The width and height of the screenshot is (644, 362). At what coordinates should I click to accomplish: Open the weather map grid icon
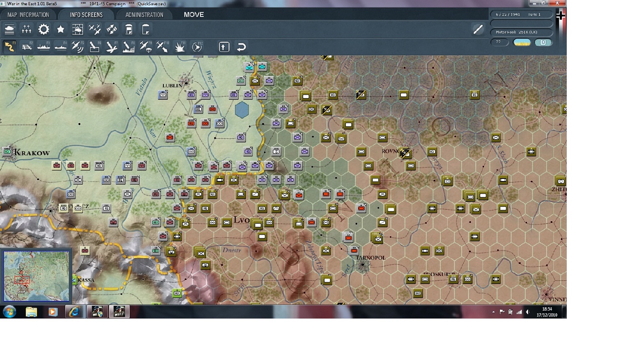(x=78, y=30)
